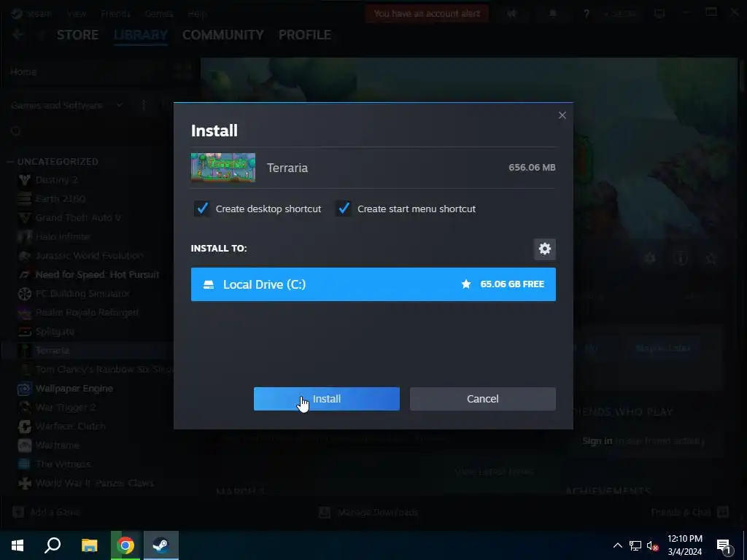
Task: Click library Home link
Action: [x=23, y=72]
